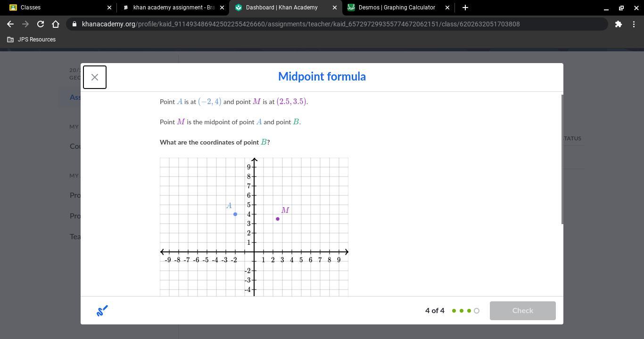Open the Desmos Graphing Calculator tab
Screen dimensions: 644x339
point(398,8)
